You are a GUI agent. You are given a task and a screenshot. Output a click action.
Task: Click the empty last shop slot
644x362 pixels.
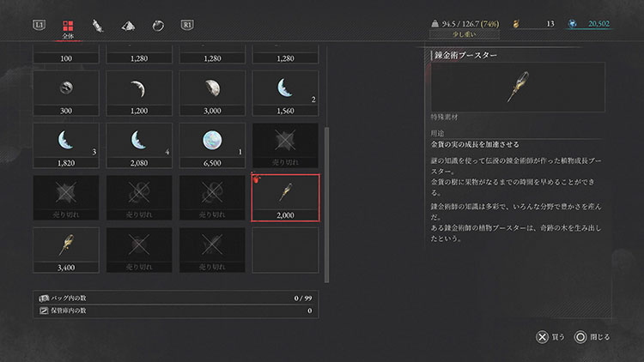285,250
